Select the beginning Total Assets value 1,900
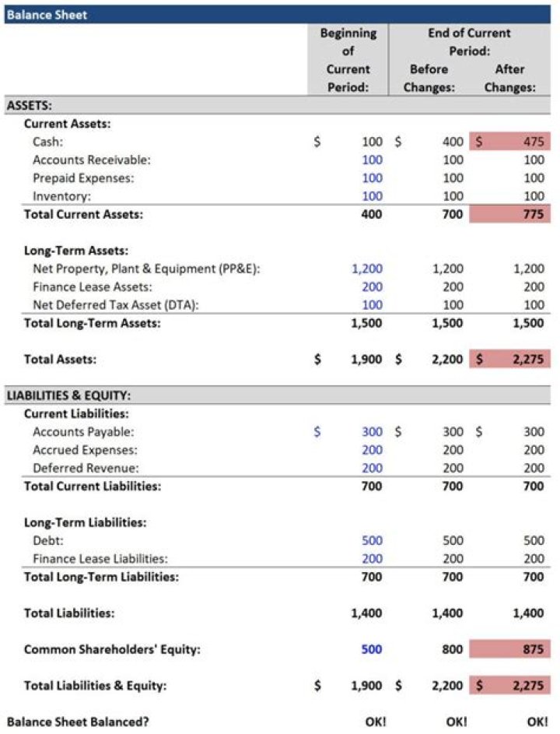Screen dimensions: 560x734 [x=366, y=360]
